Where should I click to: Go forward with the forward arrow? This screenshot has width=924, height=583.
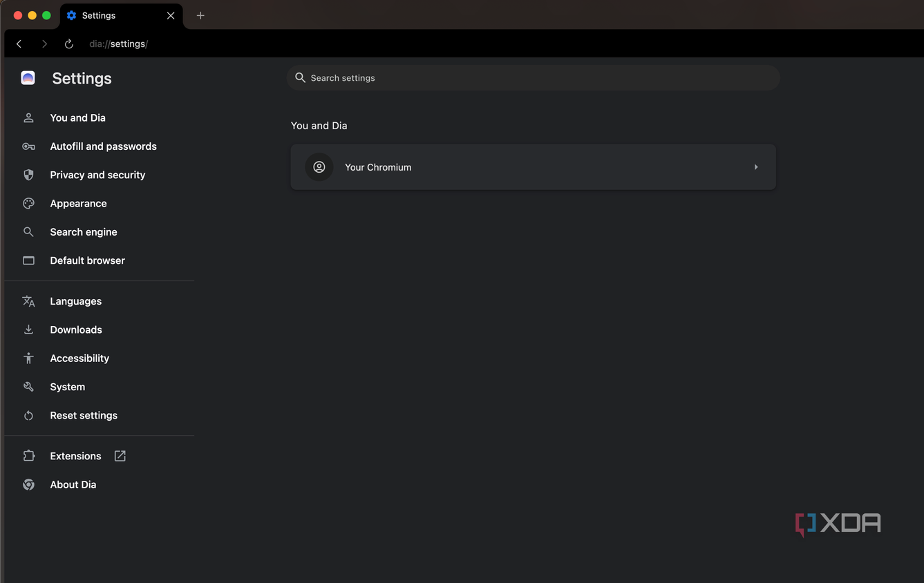[x=44, y=44]
